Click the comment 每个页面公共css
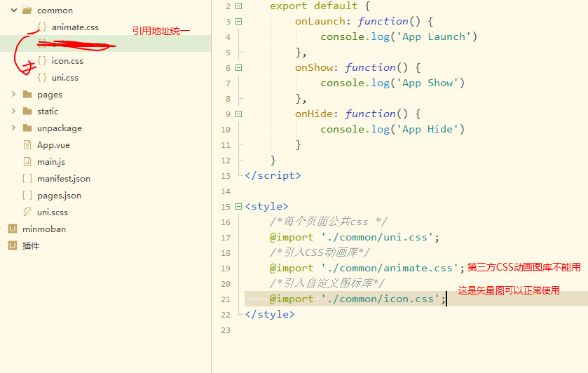Screen dimensions: 588x373 (329, 222)
